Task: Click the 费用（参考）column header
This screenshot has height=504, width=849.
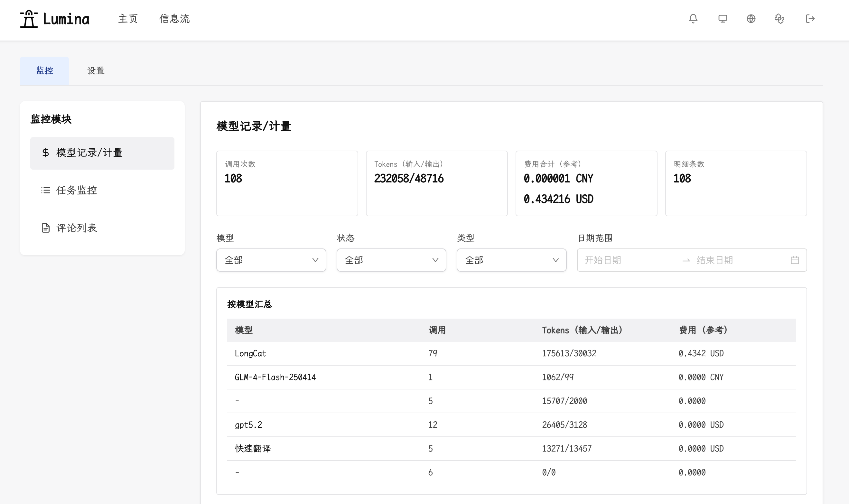Action: (703, 330)
